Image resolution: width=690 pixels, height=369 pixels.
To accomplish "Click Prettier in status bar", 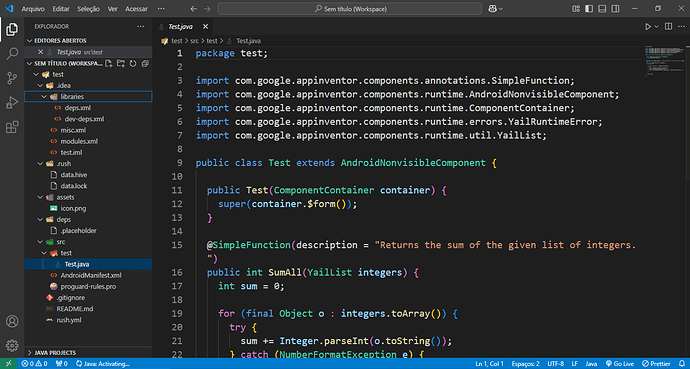I will tap(656, 364).
